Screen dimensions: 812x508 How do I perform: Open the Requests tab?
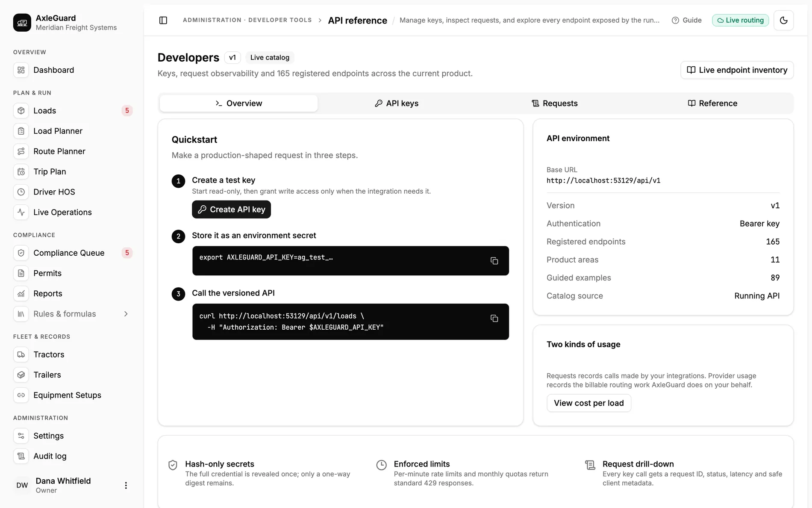point(555,103)
